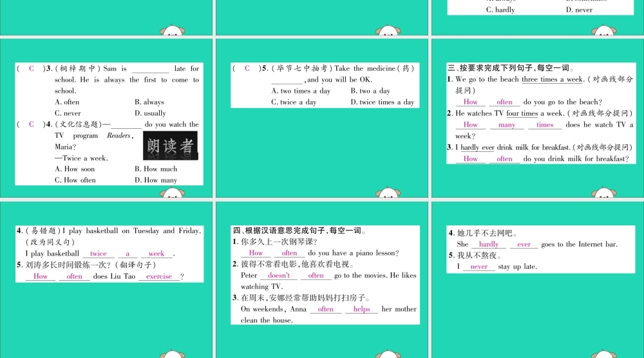Click the answer 'week' after 'twice a'
The width and height of the screenshot is (644, 358).
pos(156,254)
